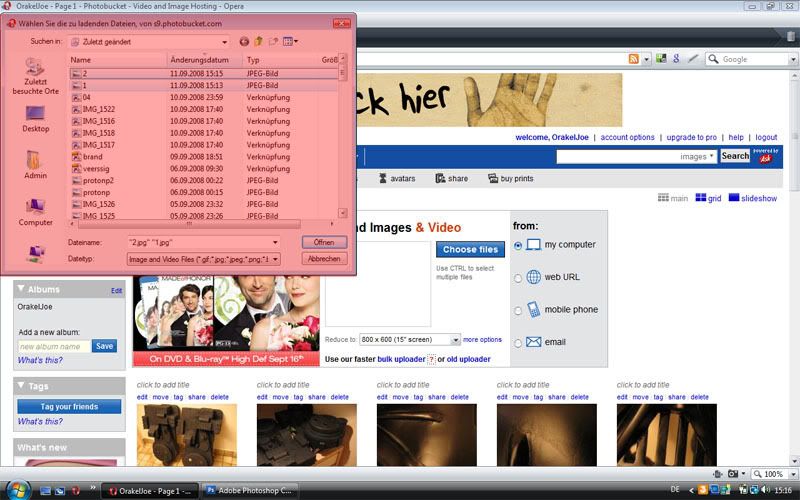Sort file list by Typ column

coord(281,60)
